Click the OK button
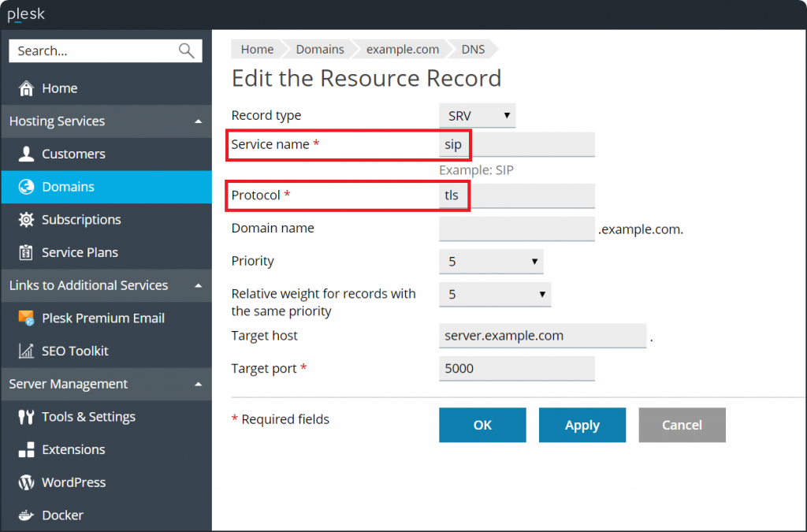The image size is (807, 532). (482, 425)
